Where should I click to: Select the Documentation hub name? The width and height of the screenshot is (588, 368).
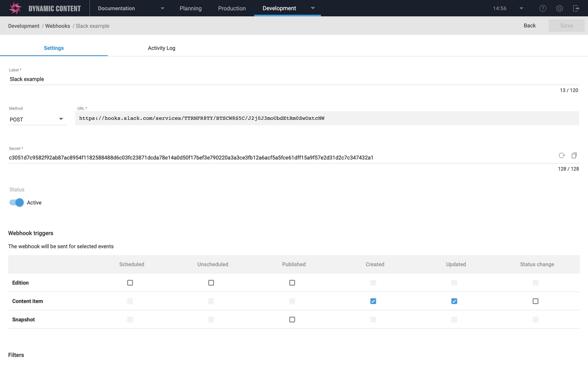pyautogui.click(x=116, y=8)
